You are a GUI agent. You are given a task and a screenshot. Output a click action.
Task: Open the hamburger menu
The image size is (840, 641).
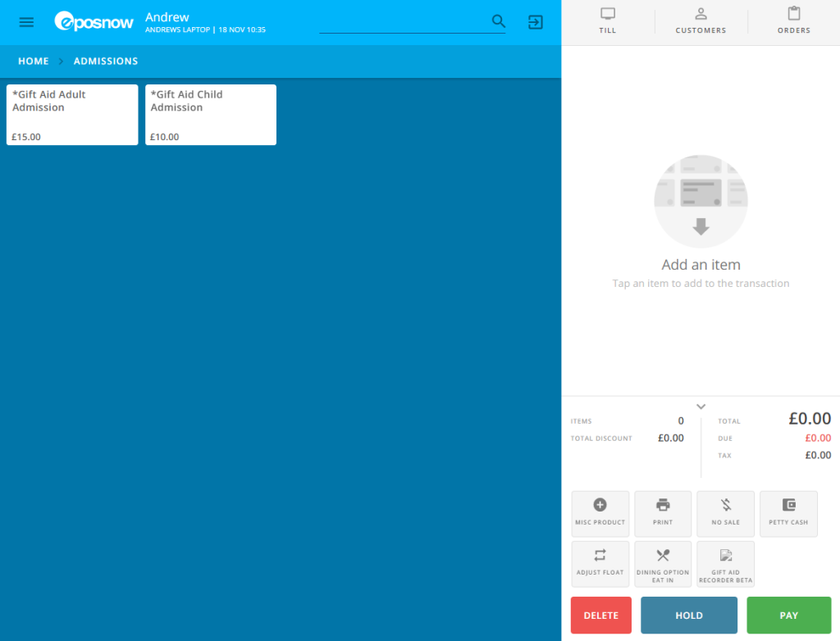(26, 22)
